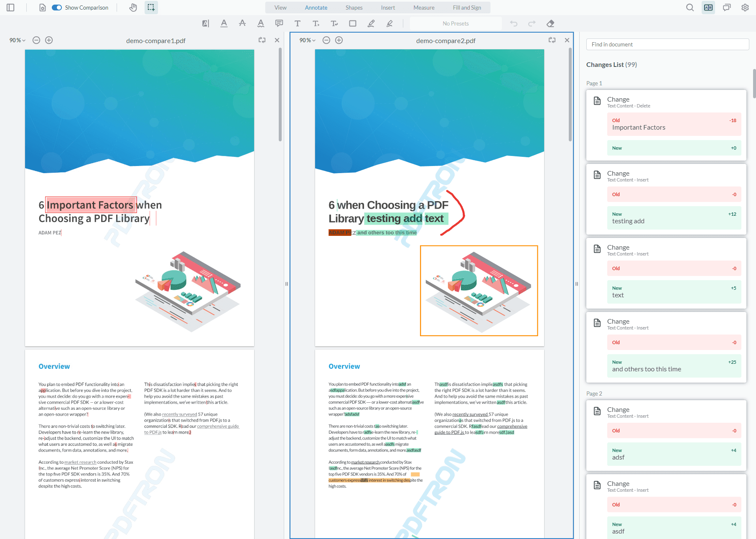756x539 pixels.
Task: Activate the rectangle annotation tool
Action: point(353,23)
